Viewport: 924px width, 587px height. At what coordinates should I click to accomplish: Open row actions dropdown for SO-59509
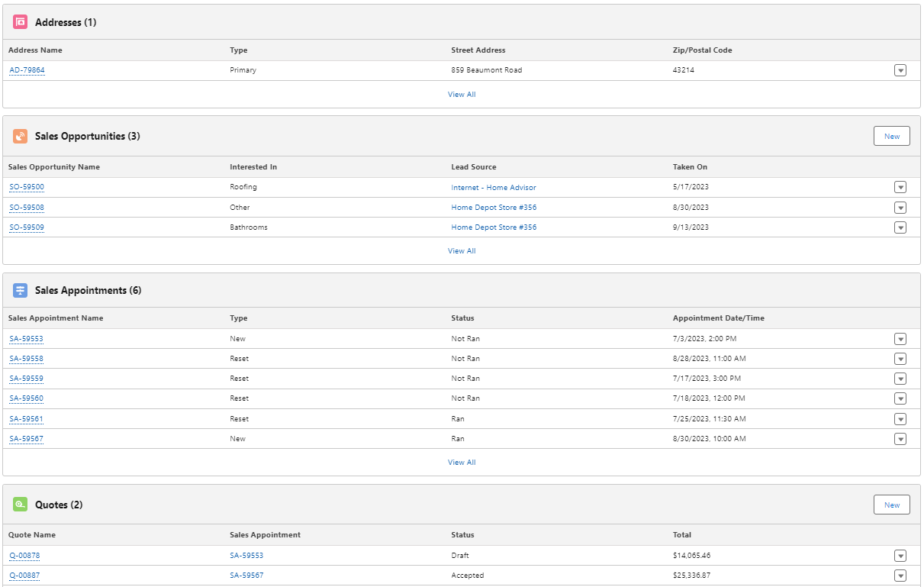coord(900,227)
